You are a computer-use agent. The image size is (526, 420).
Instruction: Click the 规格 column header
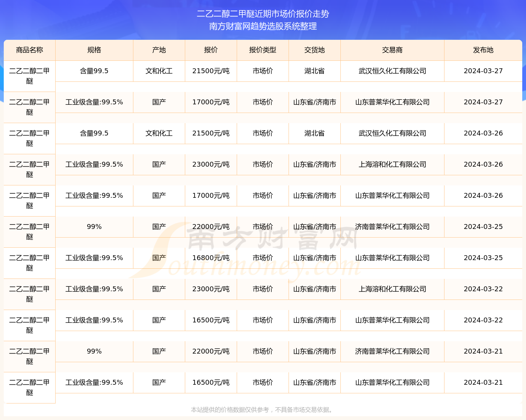tap(94, 50)
